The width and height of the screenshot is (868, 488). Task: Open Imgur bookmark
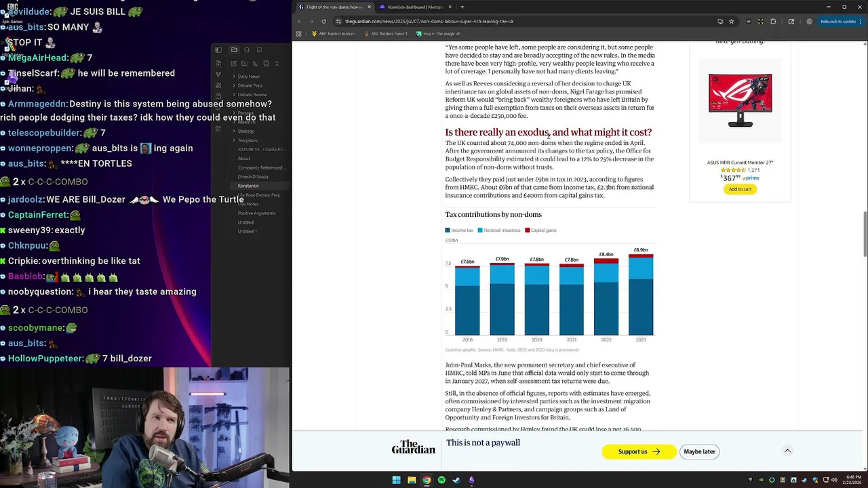(x=439, y=34)
